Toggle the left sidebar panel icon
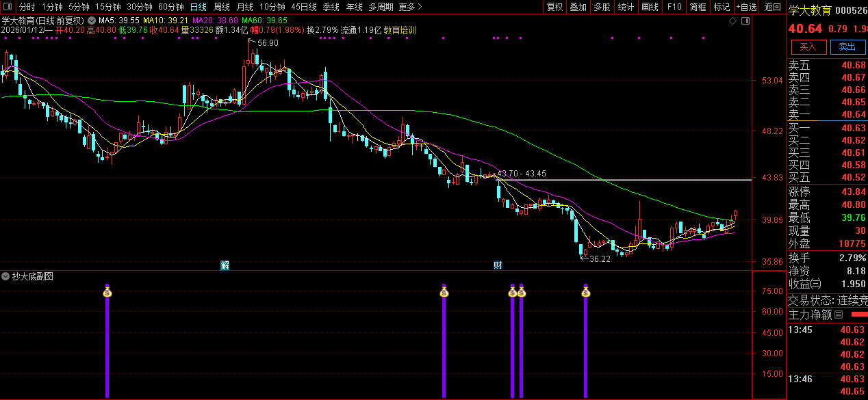Image resolution: width=868 pixels, height=400 pixels. point(9,7)
